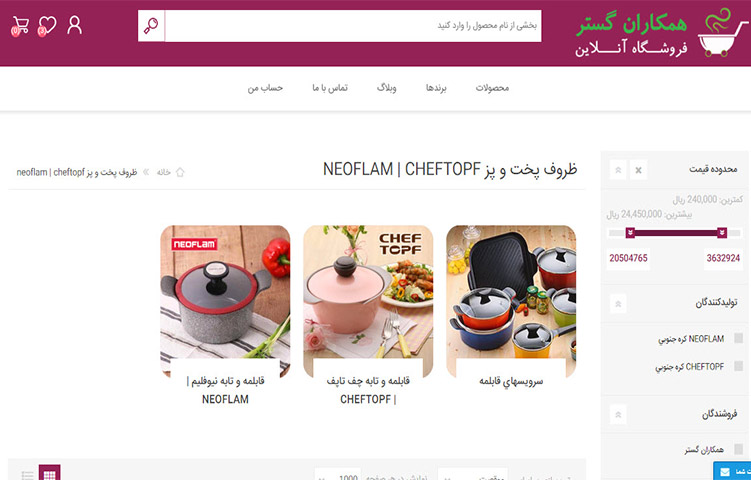
Task: Switch to list view icon
Action: 27,474
